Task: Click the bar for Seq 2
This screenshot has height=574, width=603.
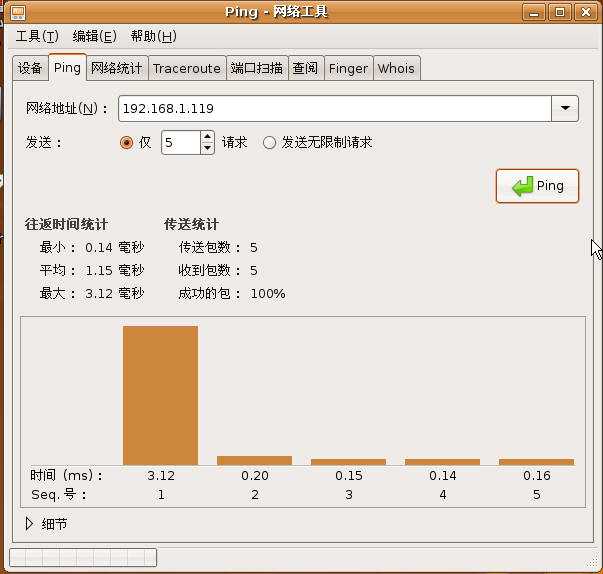Action: coord(255,461)
